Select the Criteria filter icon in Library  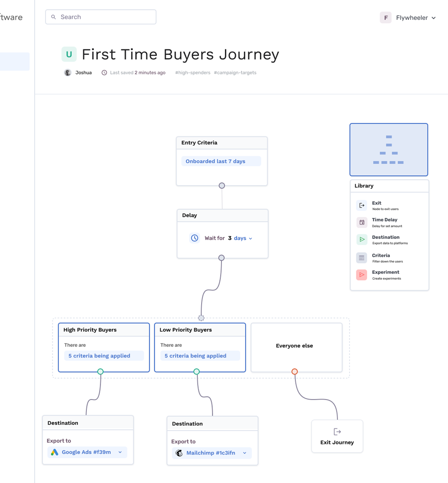(x=362, y=258)
